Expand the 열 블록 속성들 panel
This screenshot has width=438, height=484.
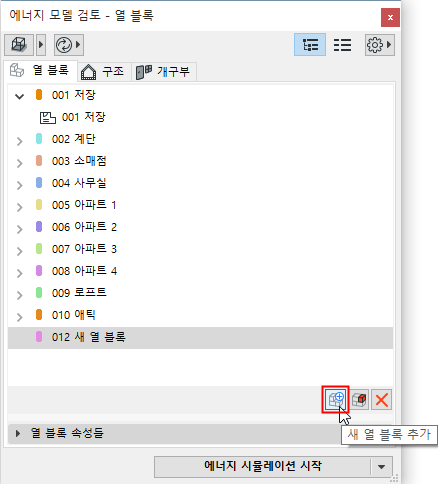[x=18, y=433]
